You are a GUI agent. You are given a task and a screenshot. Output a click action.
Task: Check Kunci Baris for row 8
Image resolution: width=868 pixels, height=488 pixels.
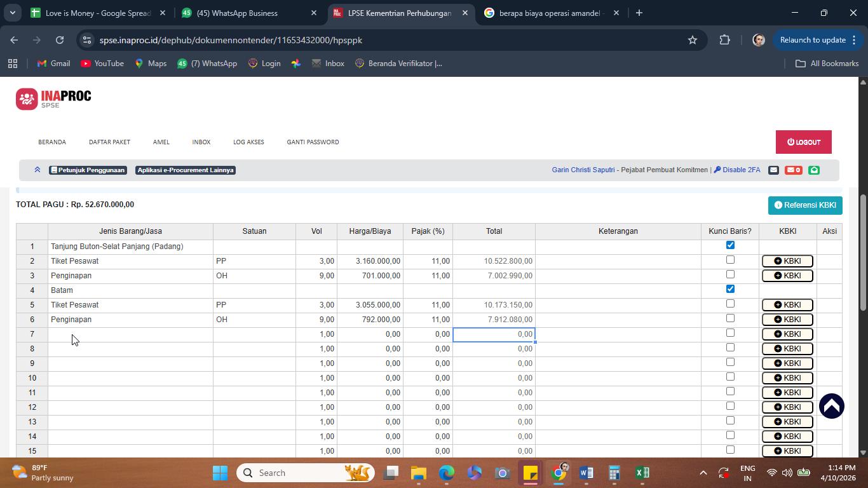click(x=730, y=348)
